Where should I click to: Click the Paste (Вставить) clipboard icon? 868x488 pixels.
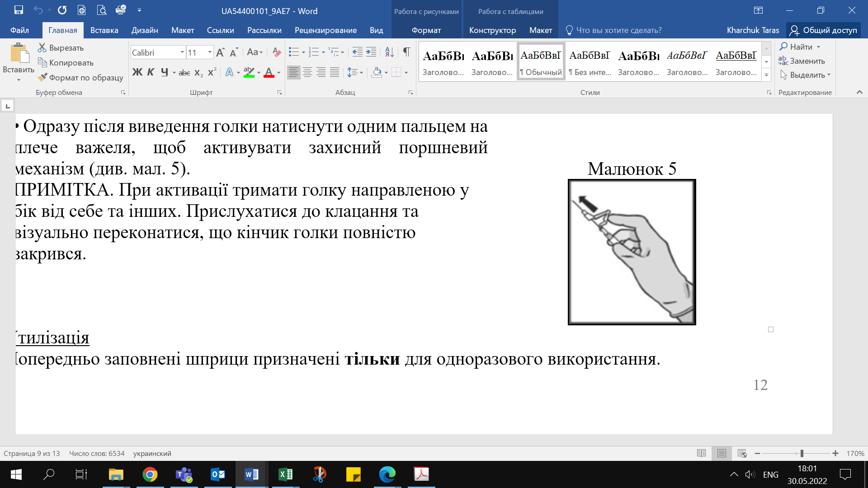(x=19, y=53)
